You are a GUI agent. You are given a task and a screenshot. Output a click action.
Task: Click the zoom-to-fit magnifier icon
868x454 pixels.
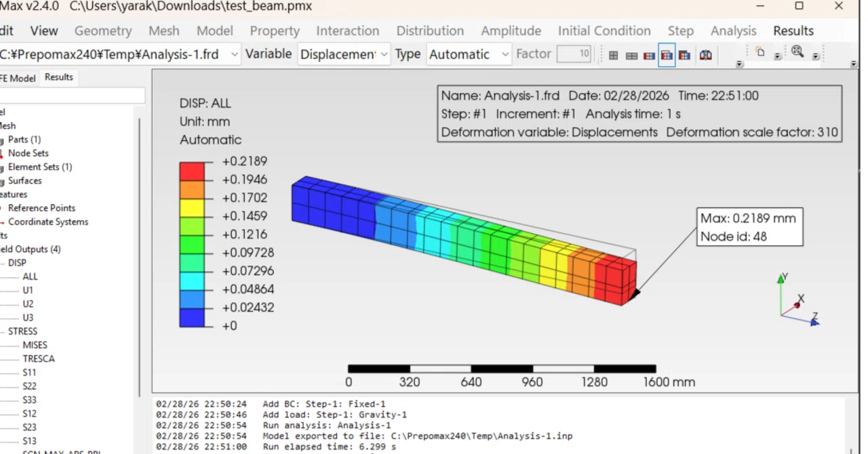(x=797, y=51)
